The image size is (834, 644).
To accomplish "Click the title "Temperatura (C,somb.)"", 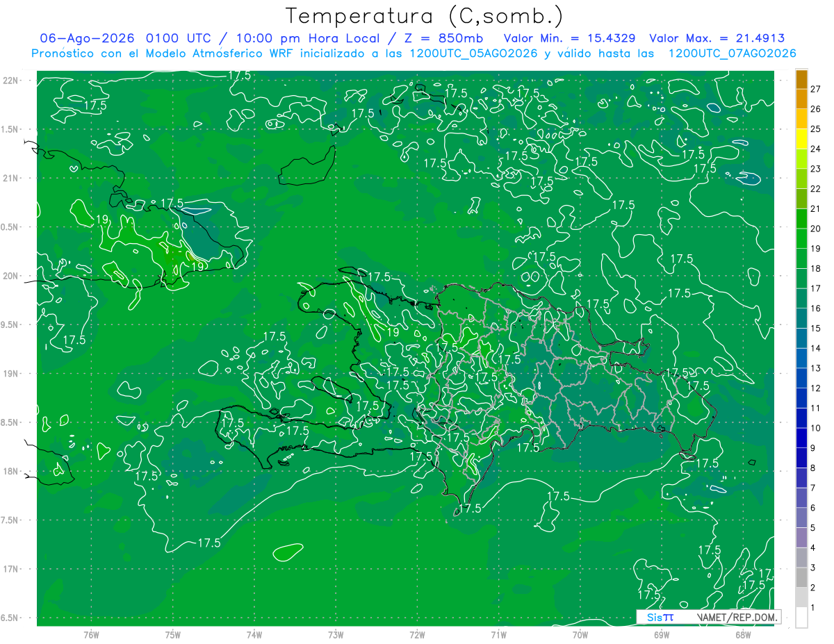I will [x=425, y=16].
